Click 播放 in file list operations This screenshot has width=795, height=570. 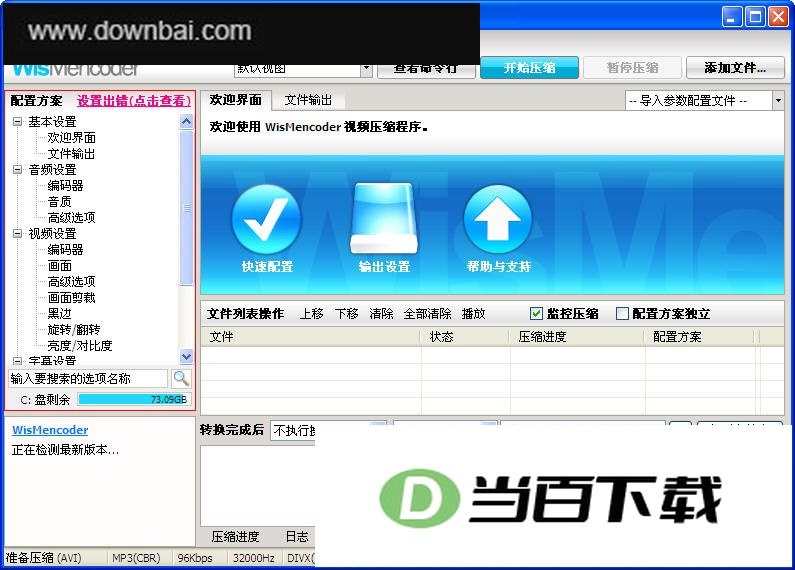pos(474,314)
